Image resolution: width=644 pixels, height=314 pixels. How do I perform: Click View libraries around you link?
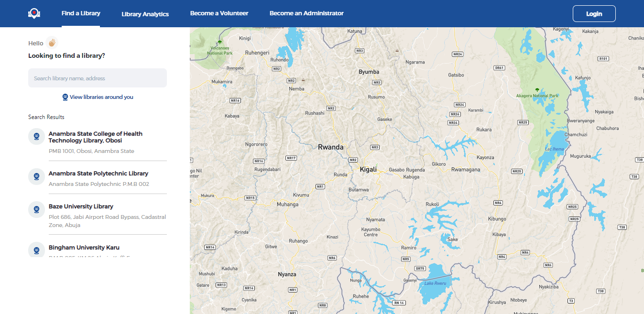tap(101, 97)
